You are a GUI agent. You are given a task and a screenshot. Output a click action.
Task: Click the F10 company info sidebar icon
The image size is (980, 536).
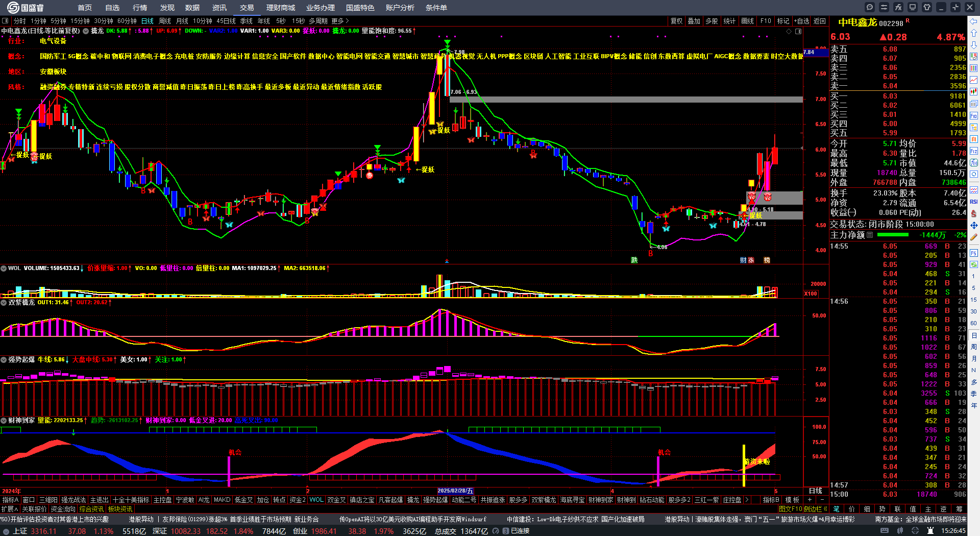pos(974,116)
